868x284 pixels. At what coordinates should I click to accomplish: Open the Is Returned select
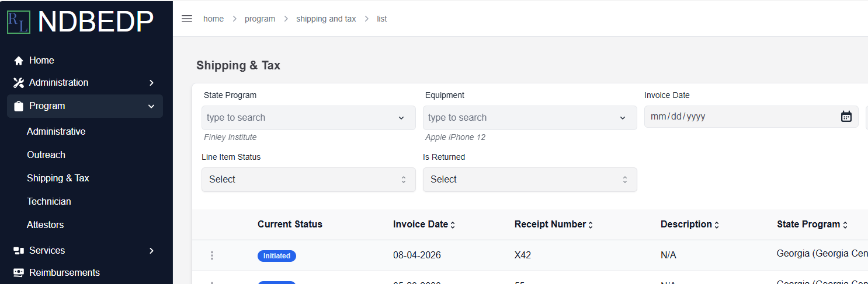[530, 180]
